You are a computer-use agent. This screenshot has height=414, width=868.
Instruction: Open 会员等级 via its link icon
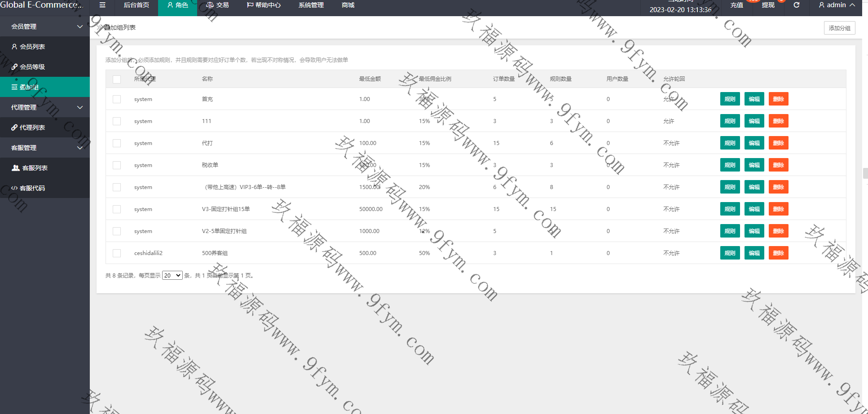coord(14,67)
